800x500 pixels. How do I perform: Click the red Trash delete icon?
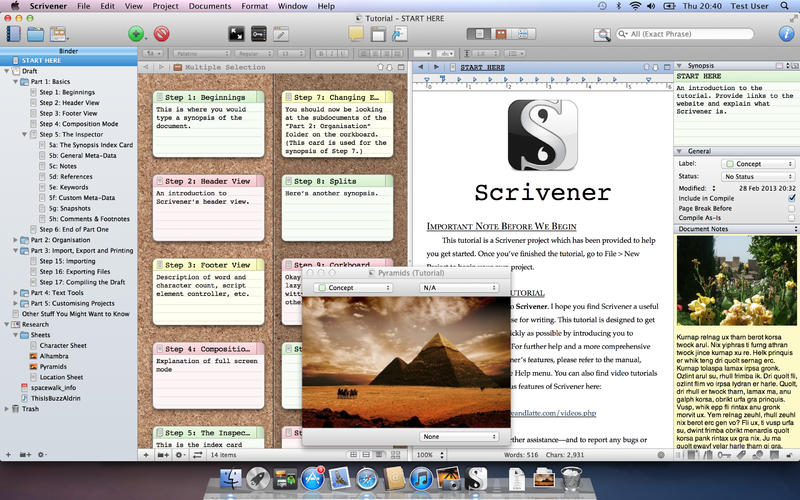pos(161,34)
